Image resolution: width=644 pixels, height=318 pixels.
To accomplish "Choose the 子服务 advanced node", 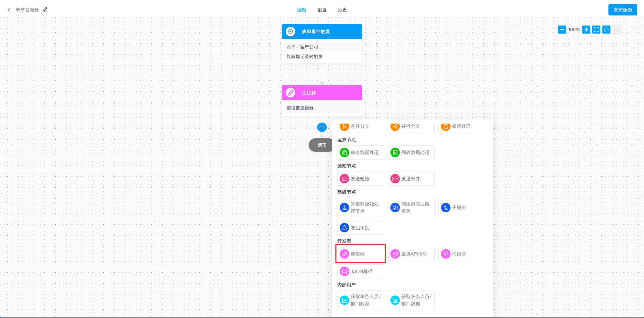I will pos(462,208).
